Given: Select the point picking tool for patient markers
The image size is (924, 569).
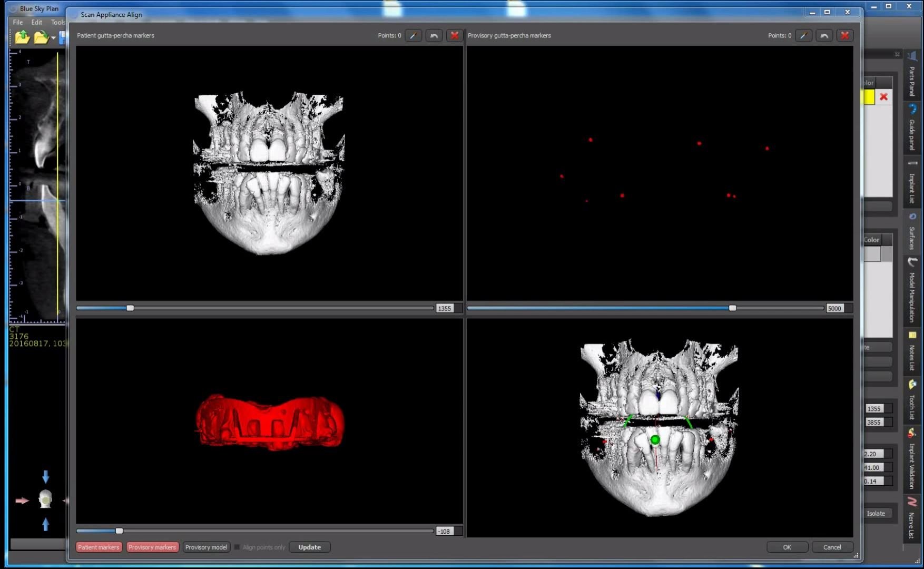Looking at the screenshot, I should [x=413, y=35].
